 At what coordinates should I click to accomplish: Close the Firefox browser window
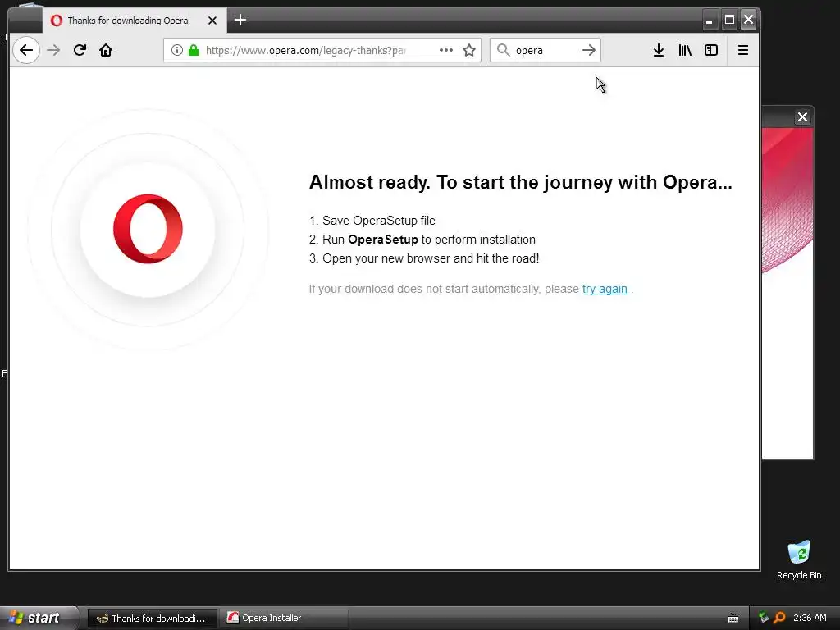[x=748, y=21]
